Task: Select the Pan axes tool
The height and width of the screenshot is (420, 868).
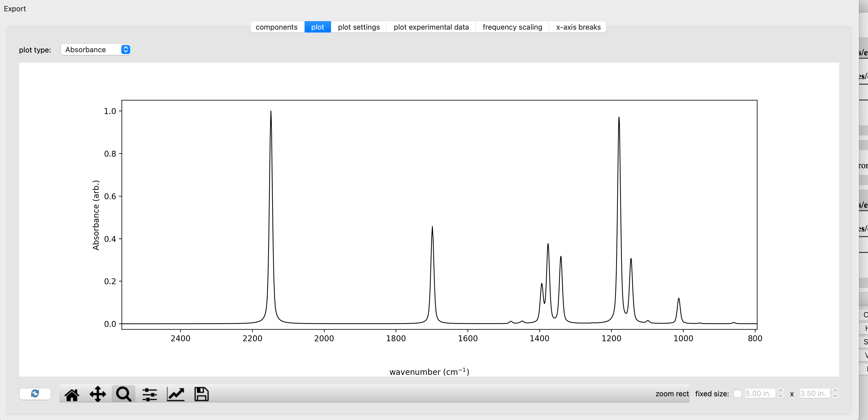Action: pyautogui.click(x=98, y=394)
